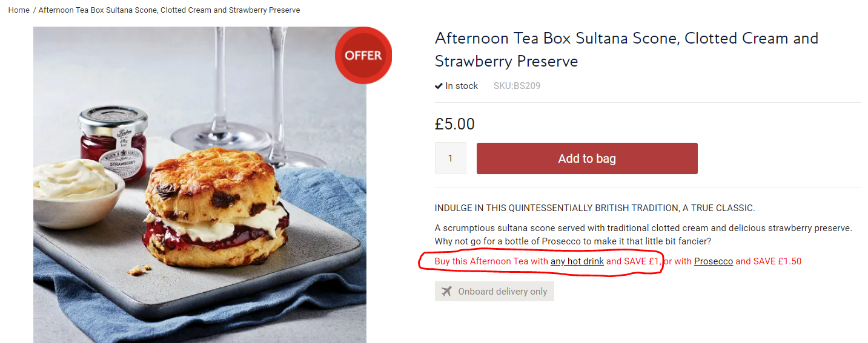This screenshot has width=868, height=343.
Task: Click the product name in the breadcrumb
Action: (169, 10)
